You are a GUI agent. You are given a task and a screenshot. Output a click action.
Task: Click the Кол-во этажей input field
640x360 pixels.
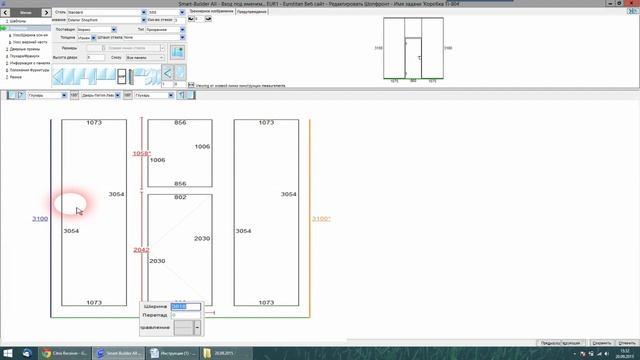pos(179,20)
